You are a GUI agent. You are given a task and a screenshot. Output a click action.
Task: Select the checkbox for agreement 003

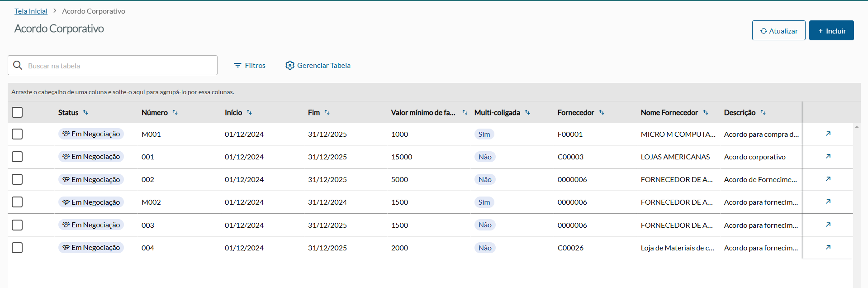(17, 225)
